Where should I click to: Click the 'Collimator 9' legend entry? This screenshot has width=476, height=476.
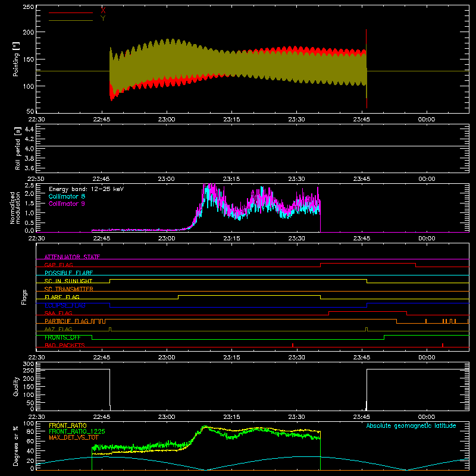67,203
